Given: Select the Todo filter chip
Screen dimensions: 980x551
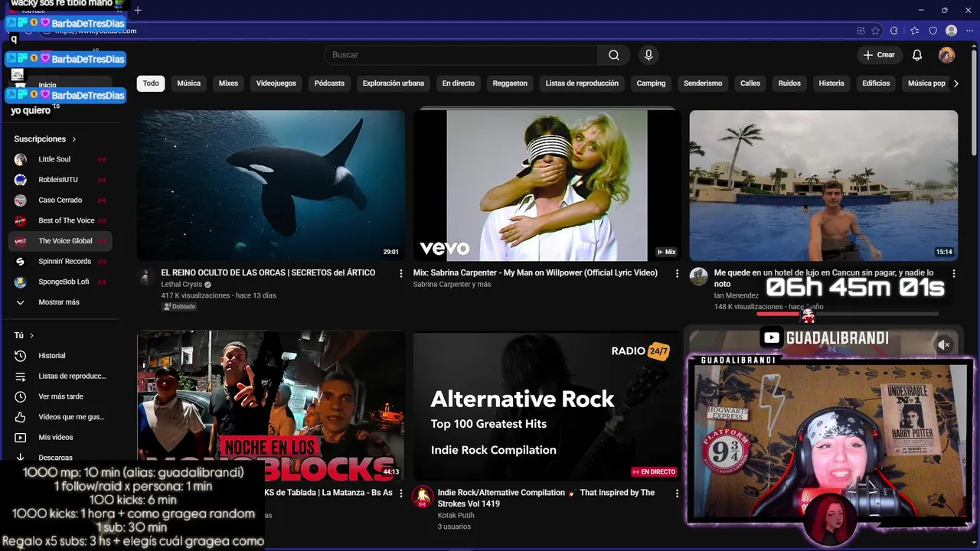Looking at the screenshot, I should pyautogui.click(x=151, y=83).
